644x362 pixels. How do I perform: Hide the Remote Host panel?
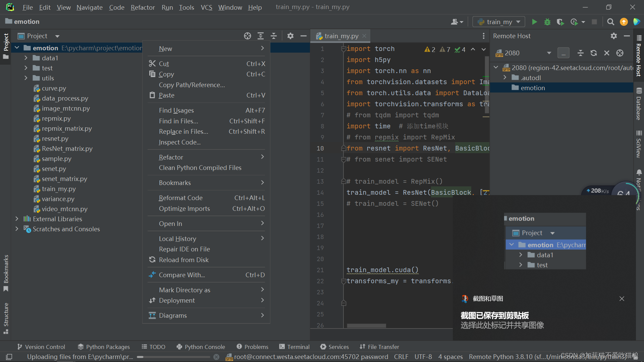coord(627,36)
